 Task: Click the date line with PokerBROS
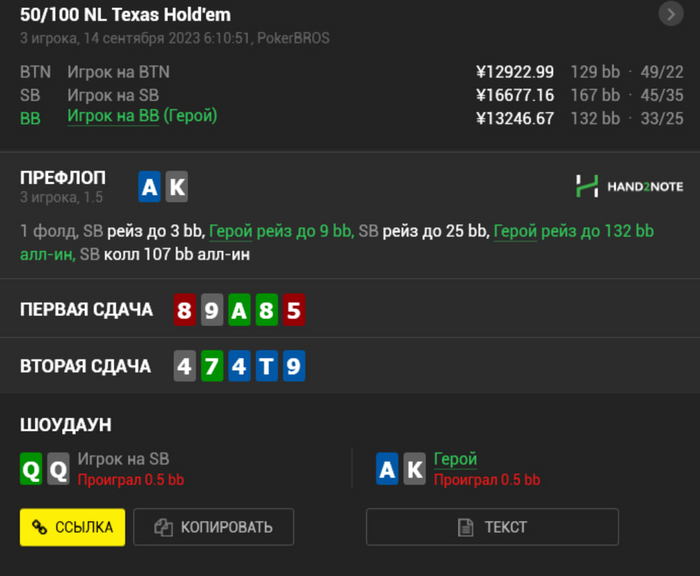point(175,38)
